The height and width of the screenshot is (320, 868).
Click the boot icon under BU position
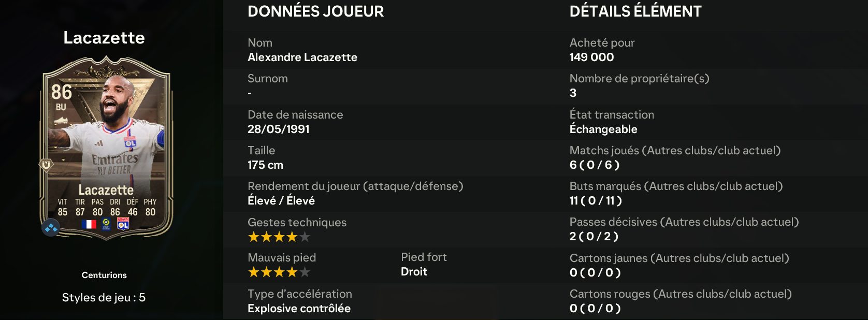point(61,121)
